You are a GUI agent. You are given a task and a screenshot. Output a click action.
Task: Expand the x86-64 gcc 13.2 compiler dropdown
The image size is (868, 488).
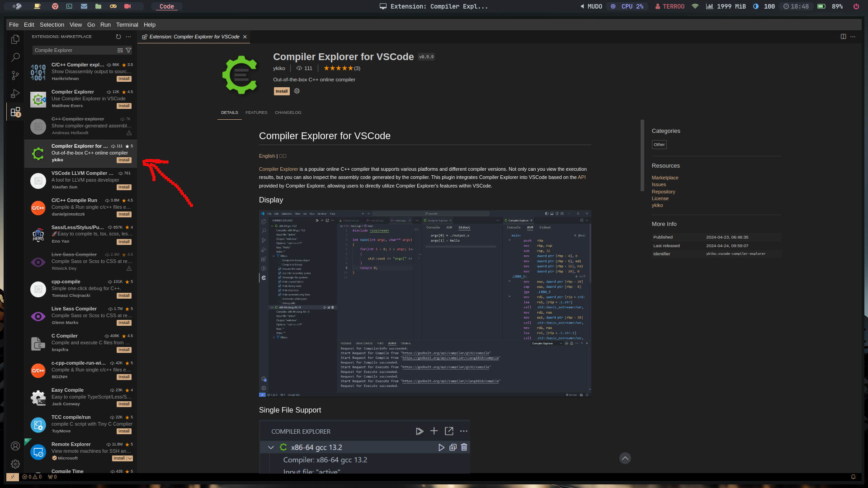click(271, 447)
